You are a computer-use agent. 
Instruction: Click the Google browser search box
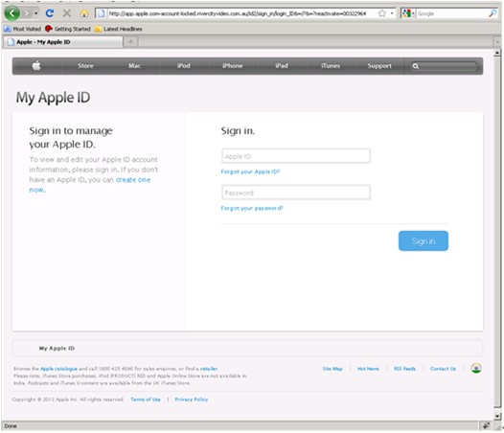click(452, 13)
